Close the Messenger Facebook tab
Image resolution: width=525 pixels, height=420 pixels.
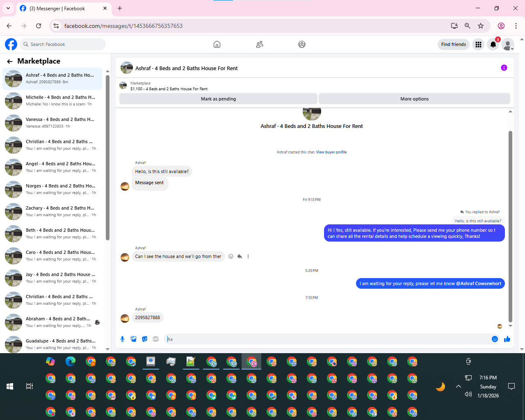(x=105, y=8)
